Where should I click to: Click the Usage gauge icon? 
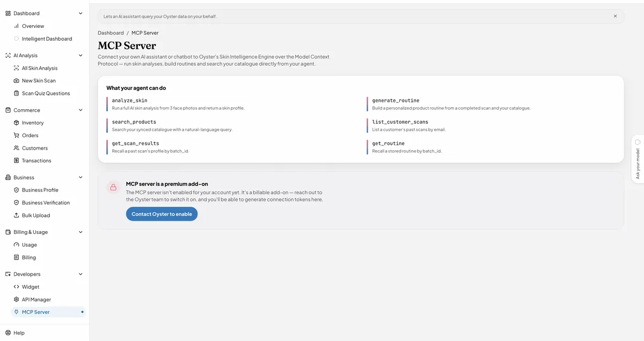pos(16,244)
